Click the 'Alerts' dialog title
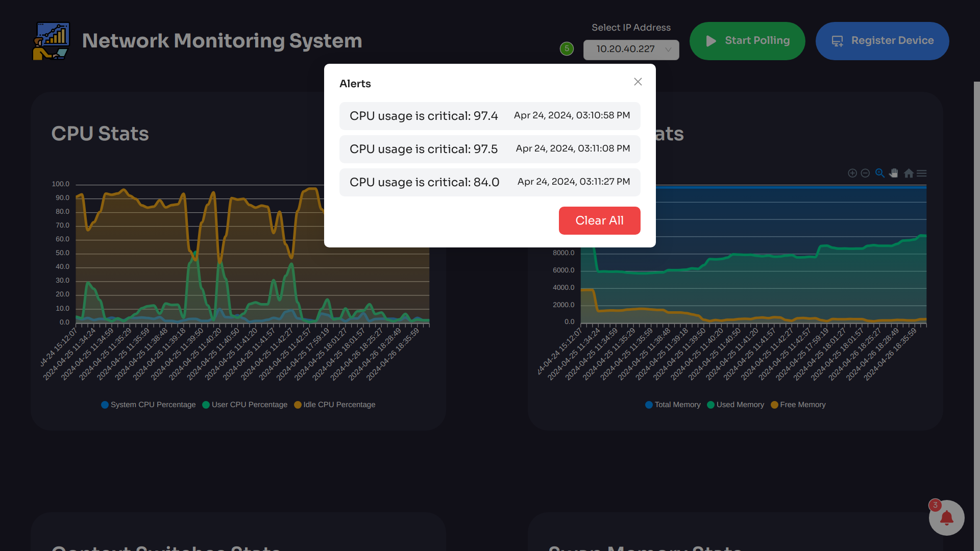Viewport: 980px width, 551px height. pos(355,84)
